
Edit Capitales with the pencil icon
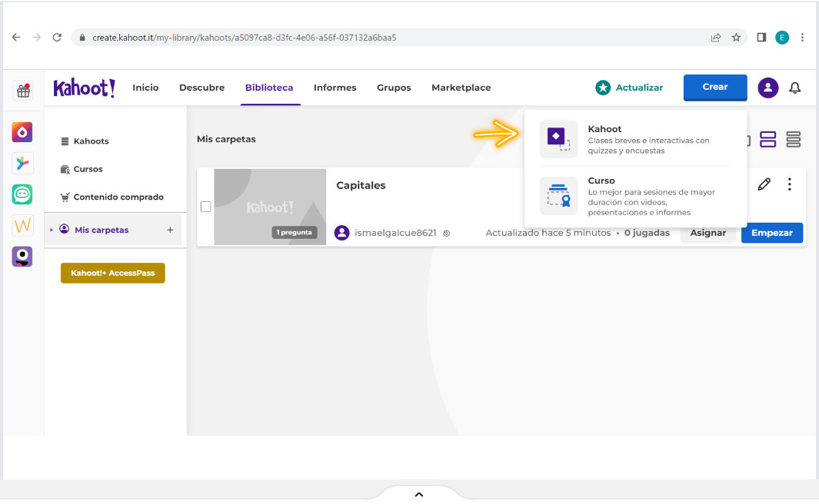[764, 184]
